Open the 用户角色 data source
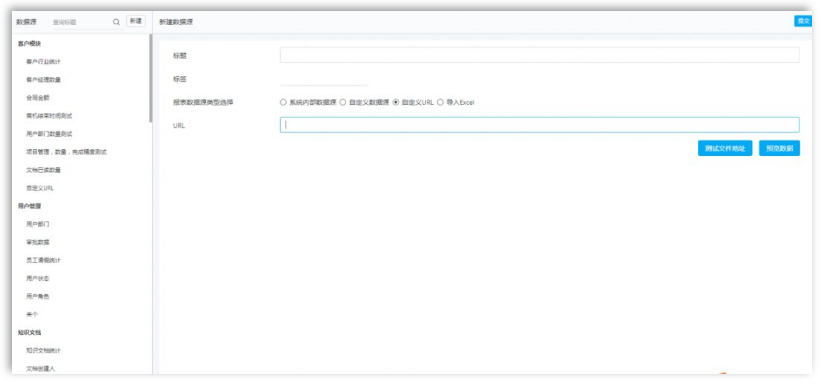Image resolution: width=821 pixels, height=386 pixels. pos(37,296)
